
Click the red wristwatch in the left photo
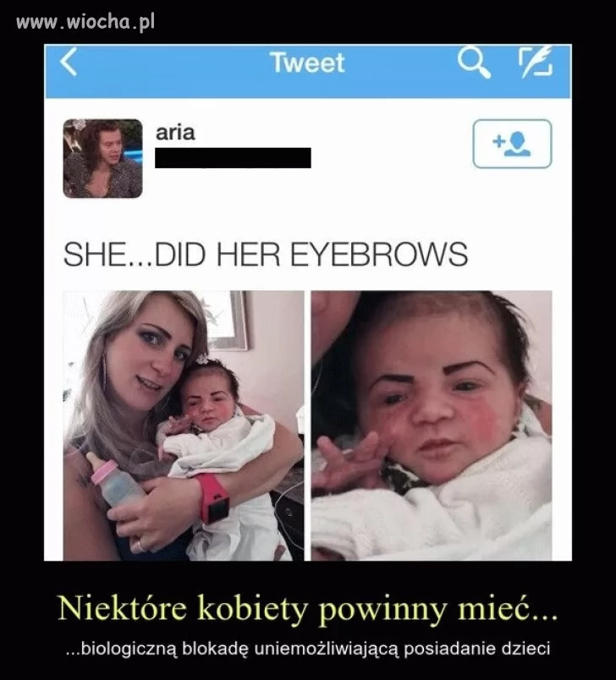pos(213,497)
